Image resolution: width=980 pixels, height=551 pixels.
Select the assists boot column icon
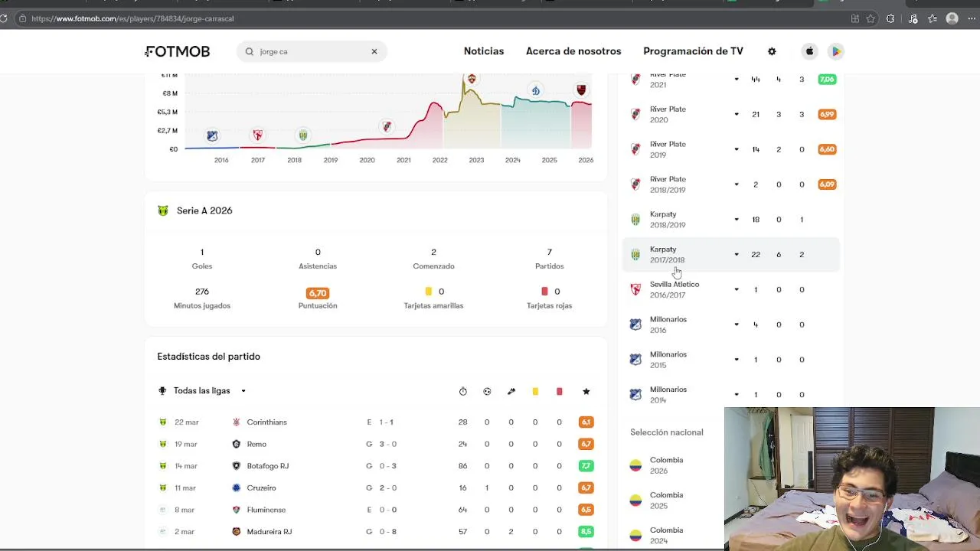511,391
